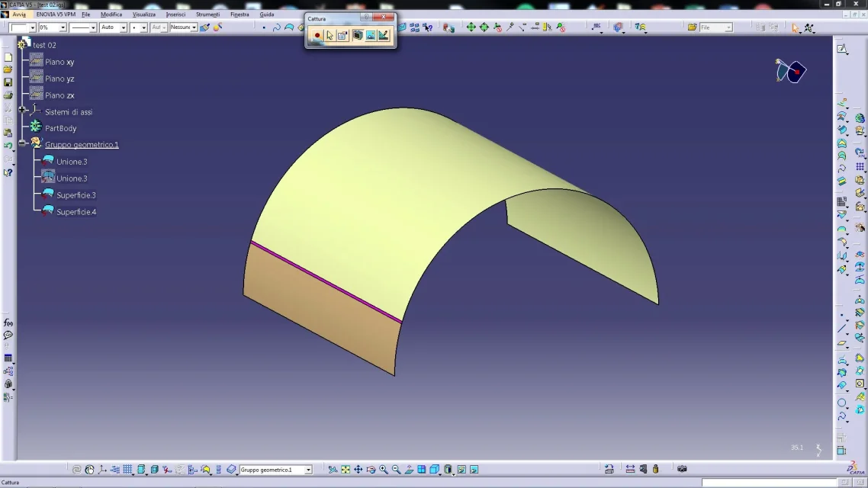Click the Sistemi di assi label
Image resolution: width=868 pixels, height=488 pixels.
[x=69, y=112]
